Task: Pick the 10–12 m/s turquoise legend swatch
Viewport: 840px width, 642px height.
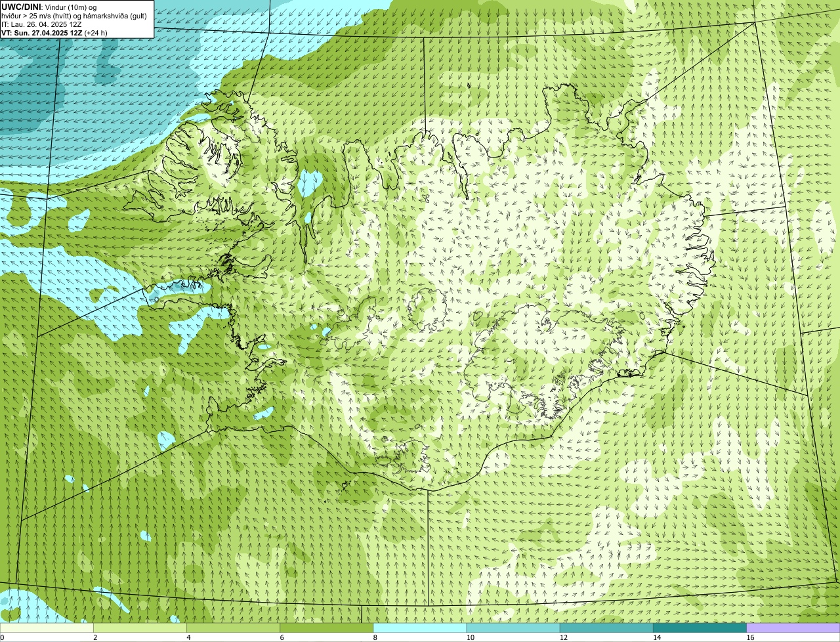Action: (x=513, y=628)
